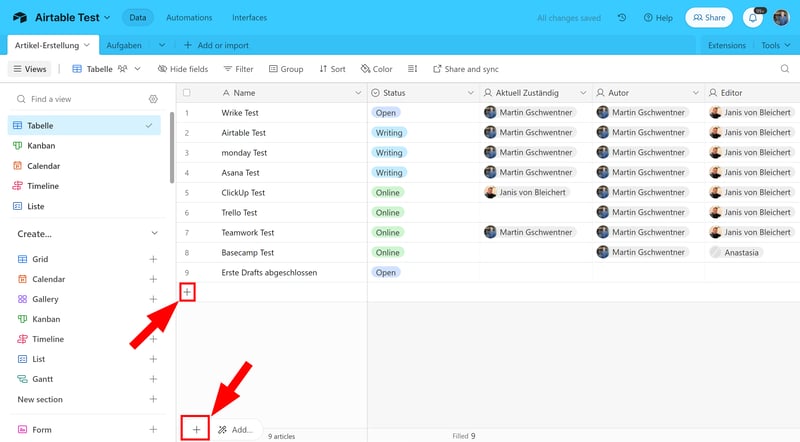Open the Status column header menu
The image size is (800, 442).
coord(470,93)
